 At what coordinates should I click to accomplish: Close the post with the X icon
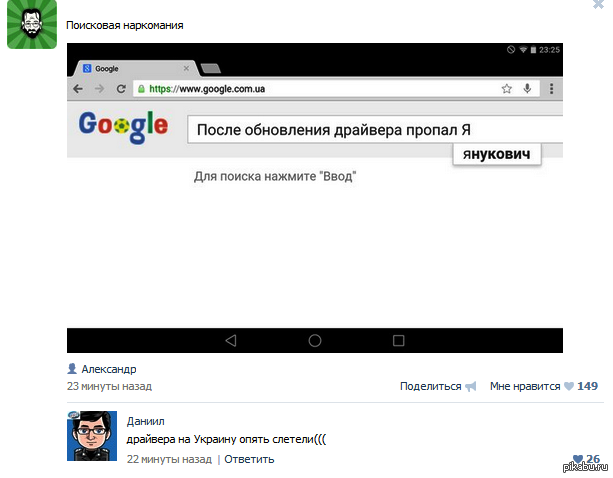pos(599,4)
